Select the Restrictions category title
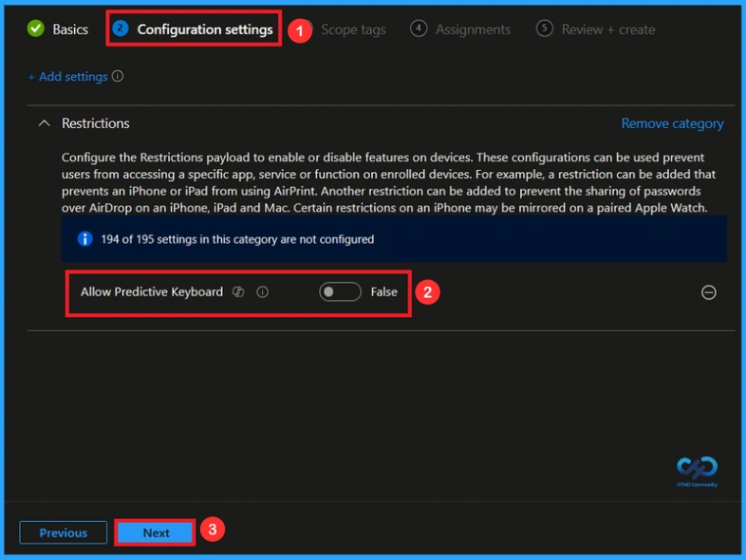This screenshot has height=560, width=746. (96, 123)
